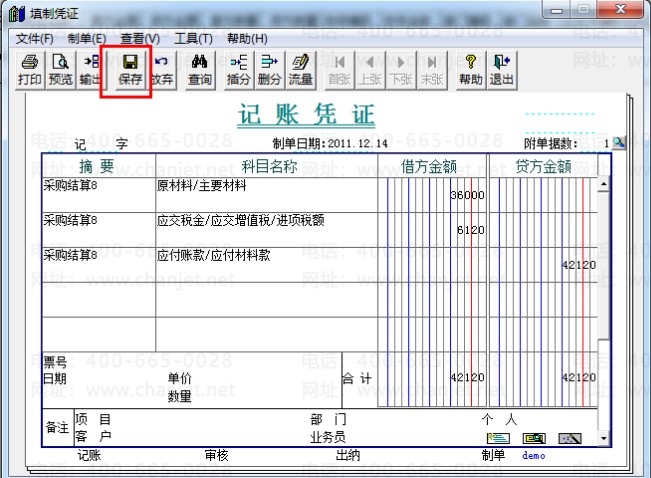
Task: Click credit amount 42120 in third row
Action: 579,265
